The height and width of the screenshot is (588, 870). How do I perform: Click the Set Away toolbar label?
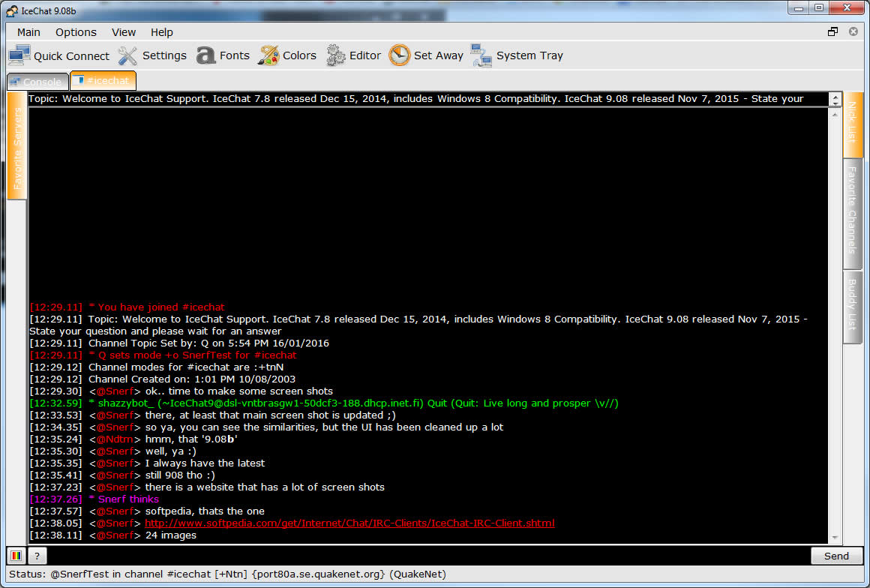click(438, 55)
